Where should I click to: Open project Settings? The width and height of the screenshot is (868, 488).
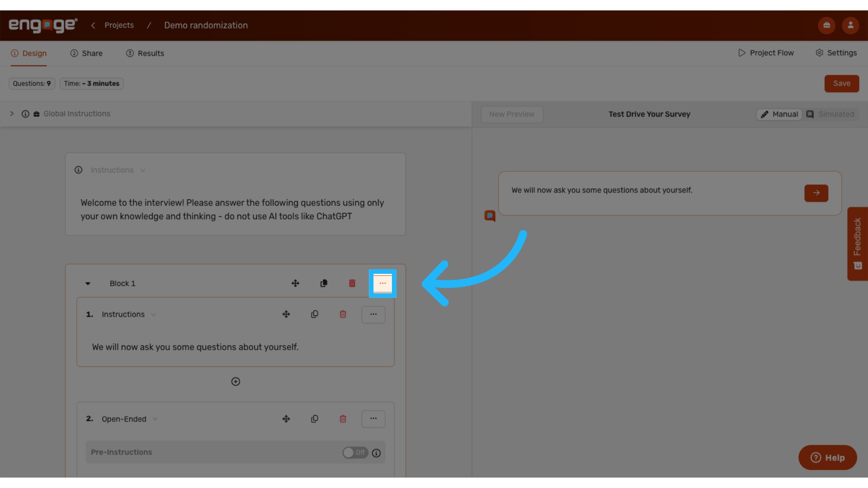coord(836,53)
